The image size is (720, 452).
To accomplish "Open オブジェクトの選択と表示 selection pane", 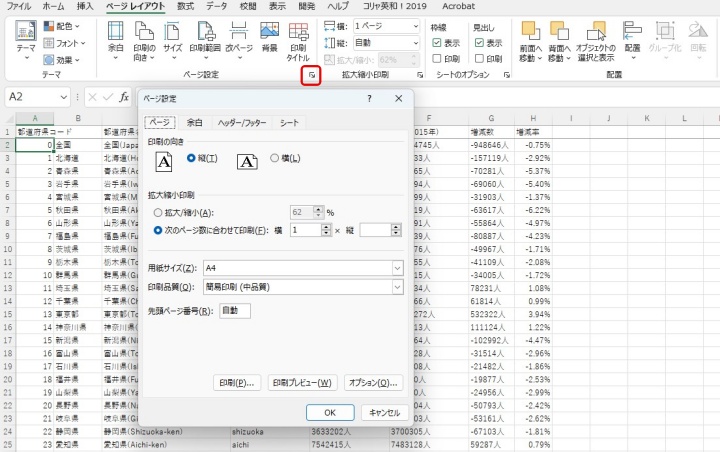I will [596, 40].
